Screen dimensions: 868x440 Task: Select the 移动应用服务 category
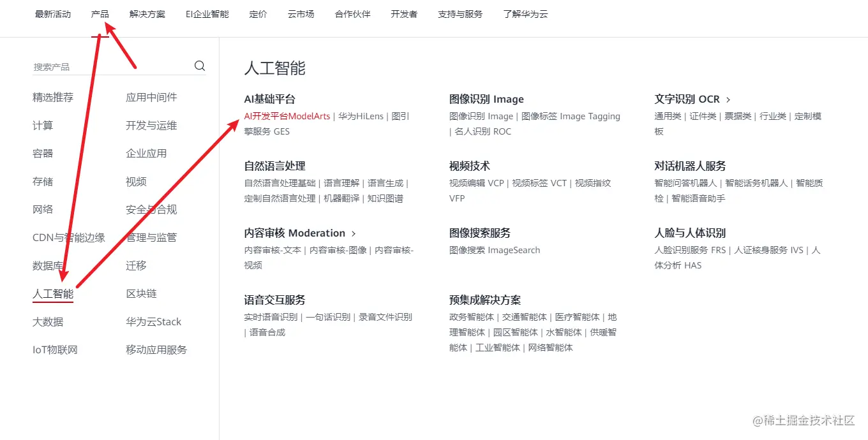click(x=156, y=350)
